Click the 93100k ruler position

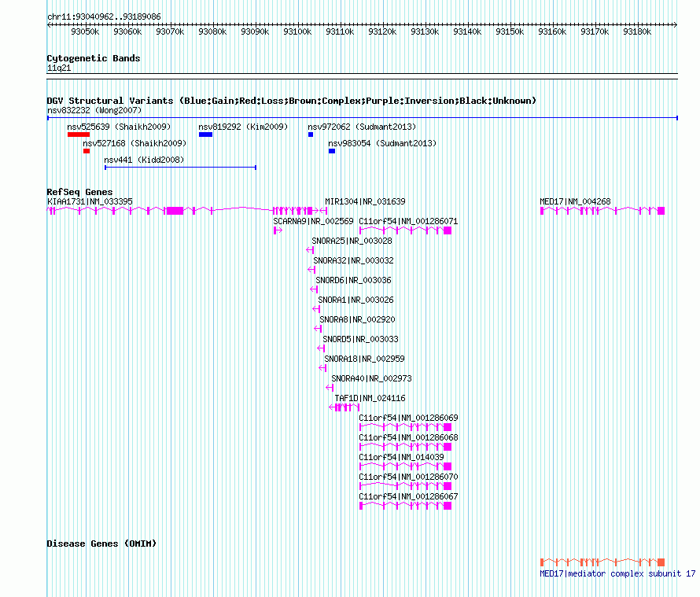click(x=297, y=31)
